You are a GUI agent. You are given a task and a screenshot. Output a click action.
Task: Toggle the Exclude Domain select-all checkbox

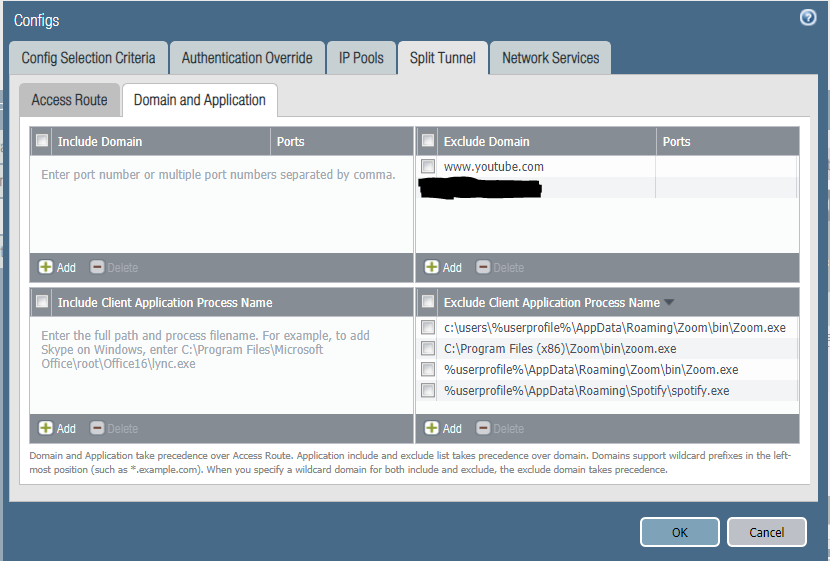(x=428, y=140)
